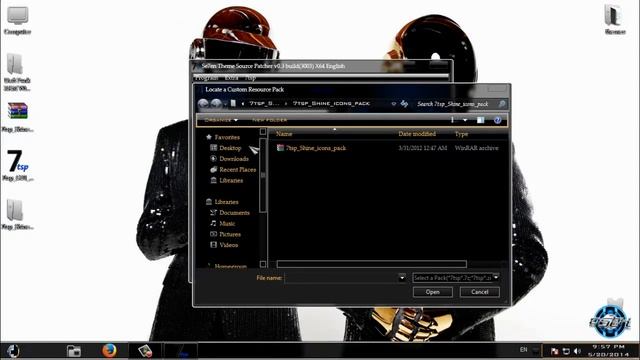Select the 7tsp_Shine_icons_pack archive file
Viewport: 640px width, 360px height.
(311, 148)
